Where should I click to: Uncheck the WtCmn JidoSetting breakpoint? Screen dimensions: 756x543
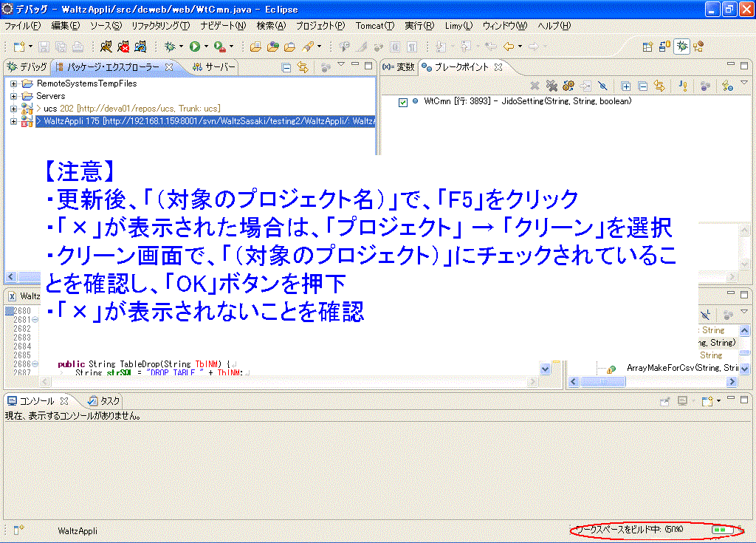[x=403, y=102]
